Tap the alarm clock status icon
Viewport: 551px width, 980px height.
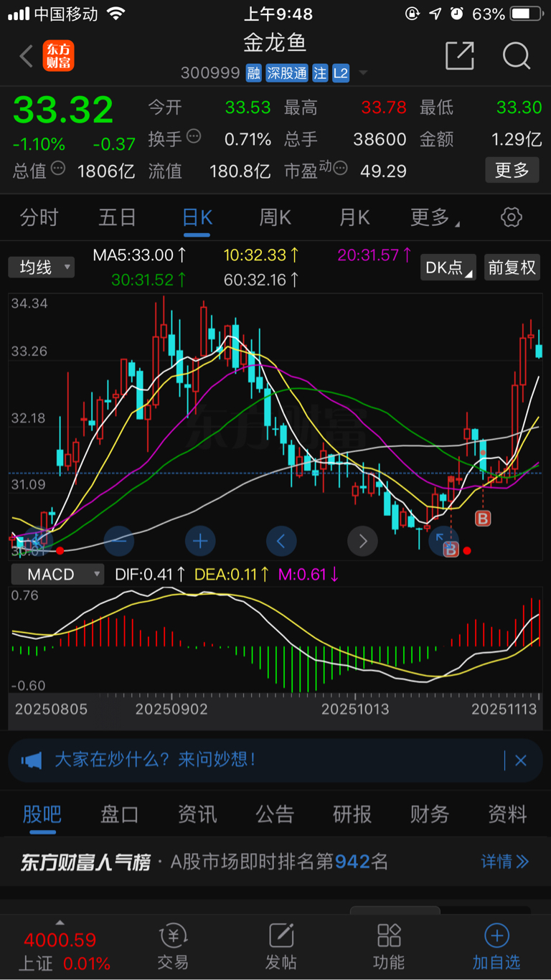tap(456, 14)
